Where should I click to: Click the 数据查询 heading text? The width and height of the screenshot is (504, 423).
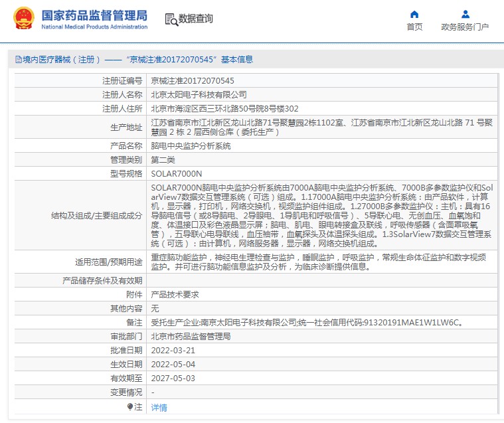(x=196, y=19)
